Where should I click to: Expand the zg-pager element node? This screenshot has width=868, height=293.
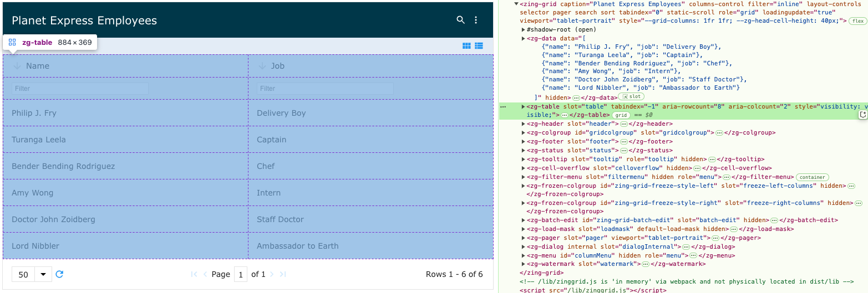[524, 238]
